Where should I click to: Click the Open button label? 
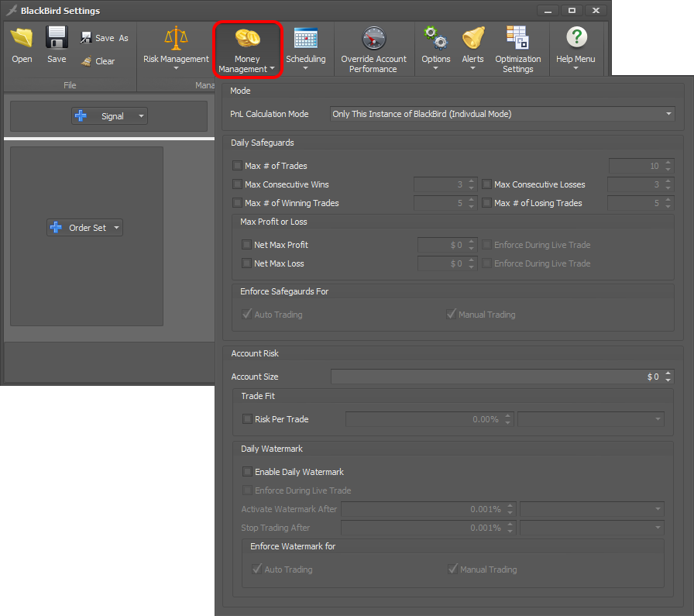[x=22, y=59]
